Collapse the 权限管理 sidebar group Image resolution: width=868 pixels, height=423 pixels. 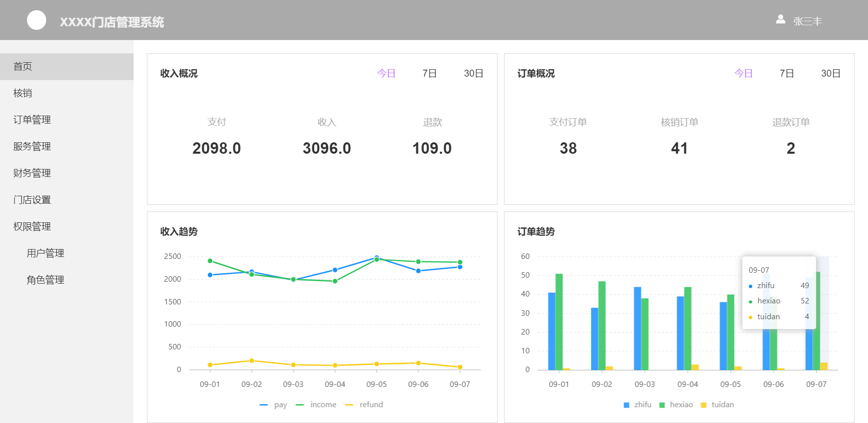(32, 227)
